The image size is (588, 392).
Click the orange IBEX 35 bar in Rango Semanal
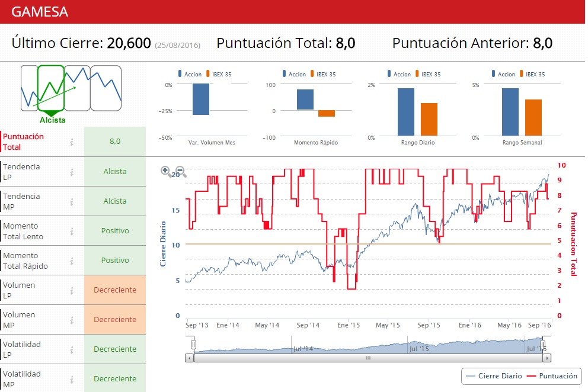[533, 118]
